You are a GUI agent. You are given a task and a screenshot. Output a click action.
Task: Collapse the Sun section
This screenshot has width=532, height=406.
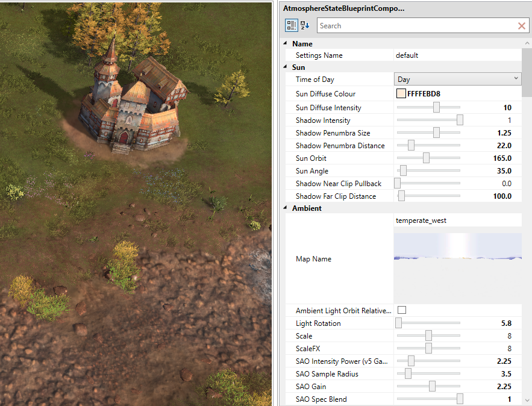coord(286,67)
